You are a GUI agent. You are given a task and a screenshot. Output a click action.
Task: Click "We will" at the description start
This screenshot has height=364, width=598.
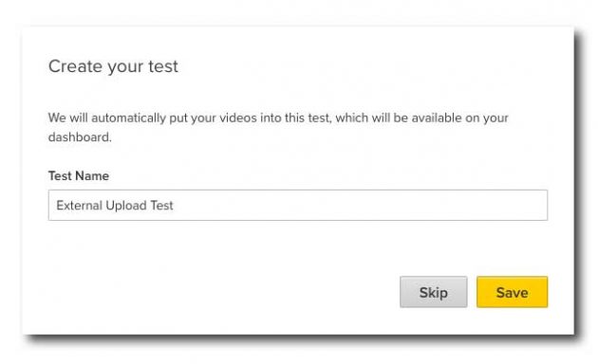coord(68,118)
